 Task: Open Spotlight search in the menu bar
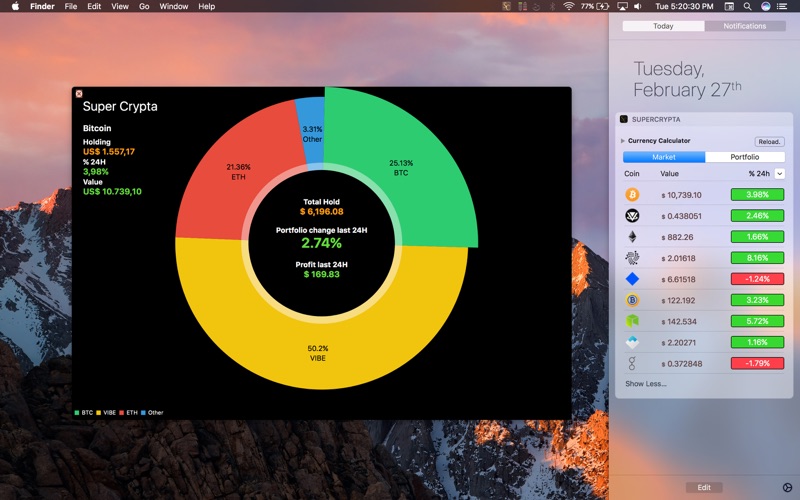[x=747, y=6]
